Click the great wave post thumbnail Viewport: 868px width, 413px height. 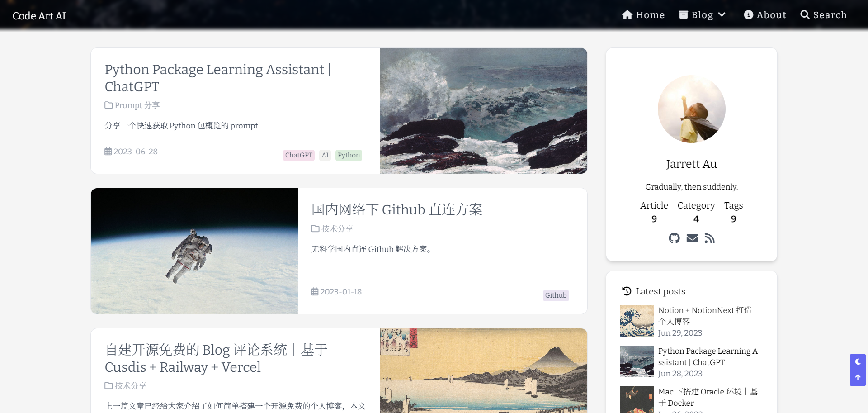click(x=637, y=321)
